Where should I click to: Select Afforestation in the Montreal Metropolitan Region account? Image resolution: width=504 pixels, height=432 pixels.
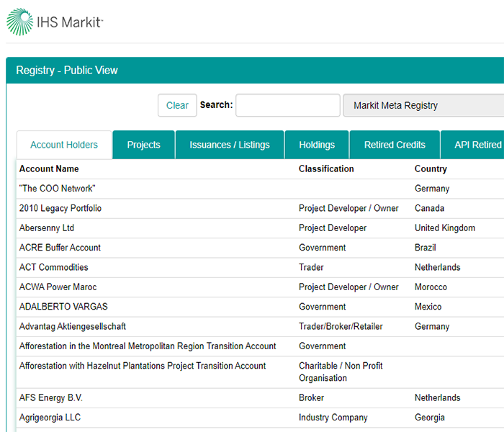point(148,346)
